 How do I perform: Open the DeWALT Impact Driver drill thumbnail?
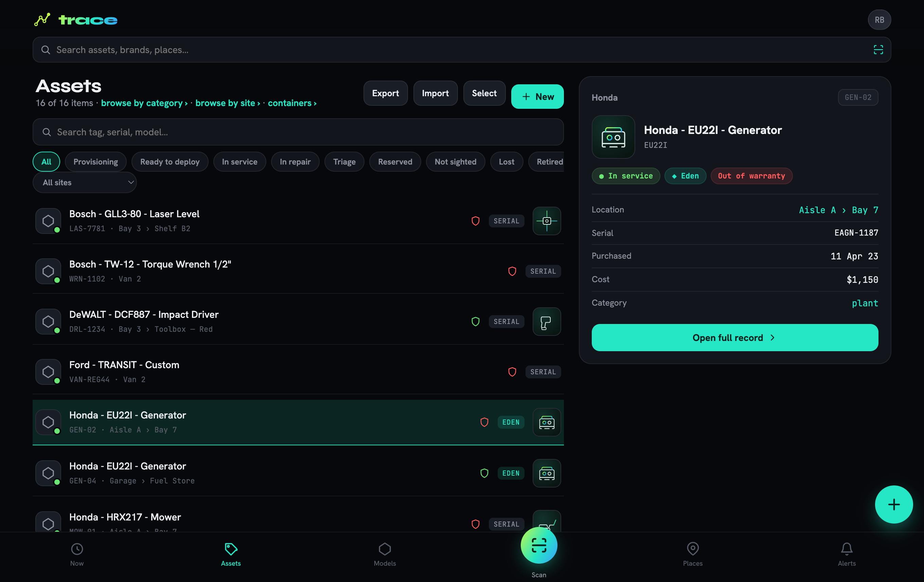click(547, 321)
